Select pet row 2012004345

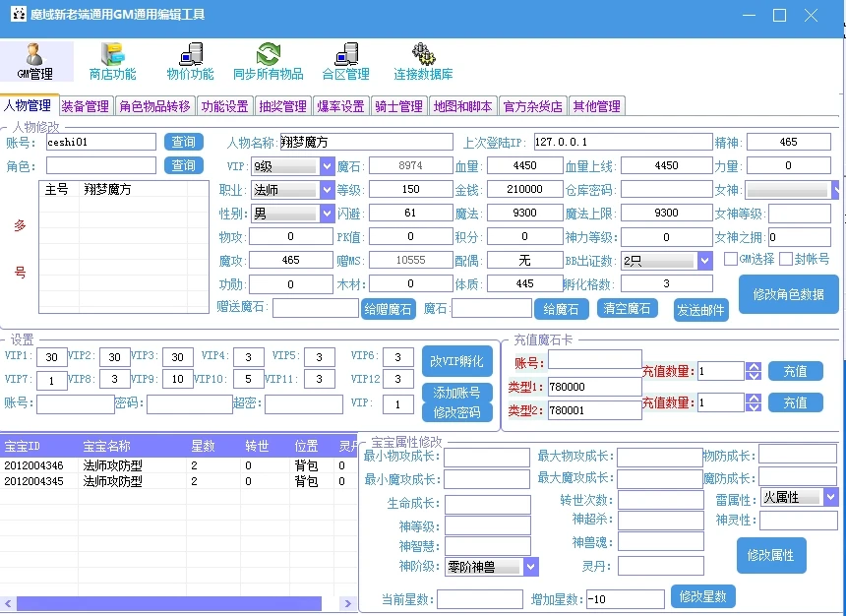pos(178,481)
